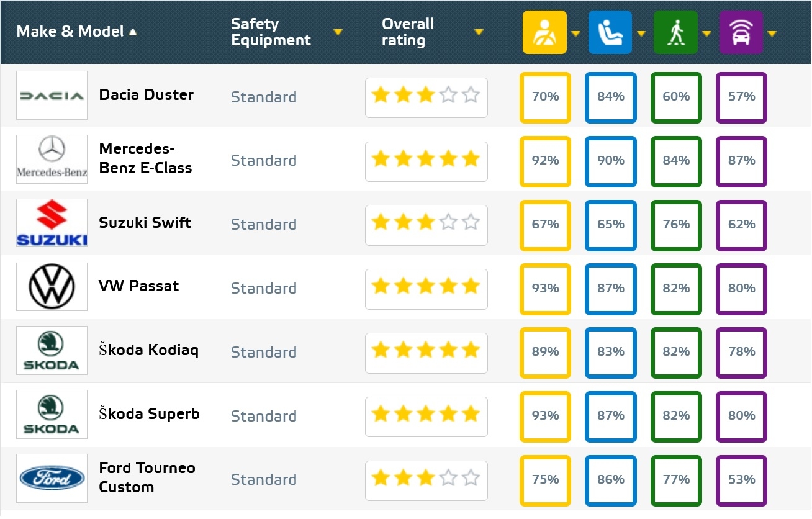
Task: Expand the arrow beside the yellow adult icon
Action: (575, 34)
